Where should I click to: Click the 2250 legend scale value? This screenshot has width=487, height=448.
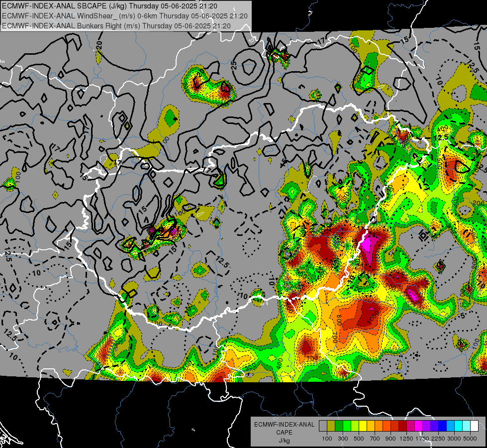pos(438,439)
